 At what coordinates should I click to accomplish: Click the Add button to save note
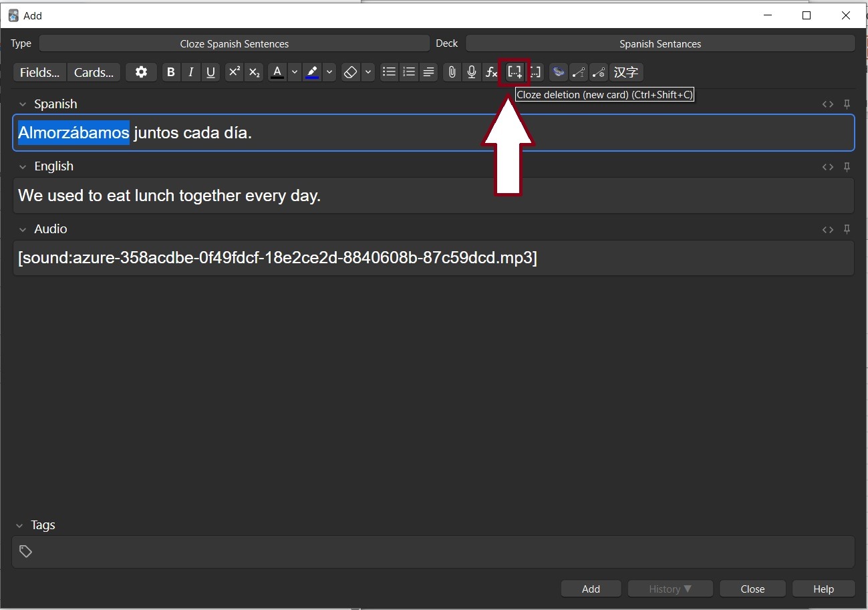[591, 589]
